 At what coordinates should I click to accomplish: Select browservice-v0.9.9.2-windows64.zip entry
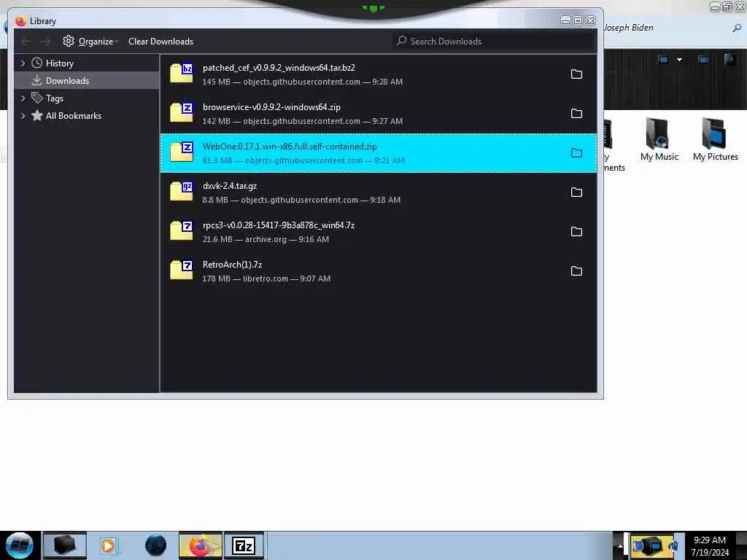pos(379,114)
